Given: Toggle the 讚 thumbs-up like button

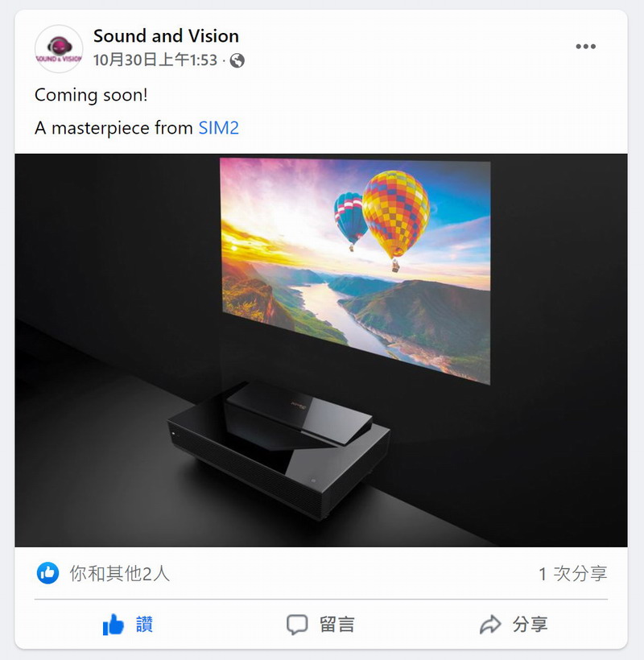Looking at the screenshot, I should click(128, 625).
